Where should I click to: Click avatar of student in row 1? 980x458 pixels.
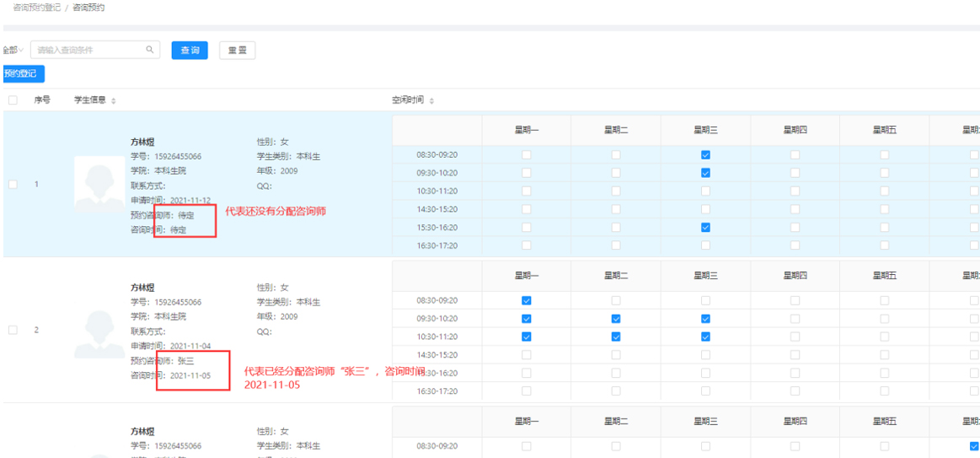(x=99, y=186)
